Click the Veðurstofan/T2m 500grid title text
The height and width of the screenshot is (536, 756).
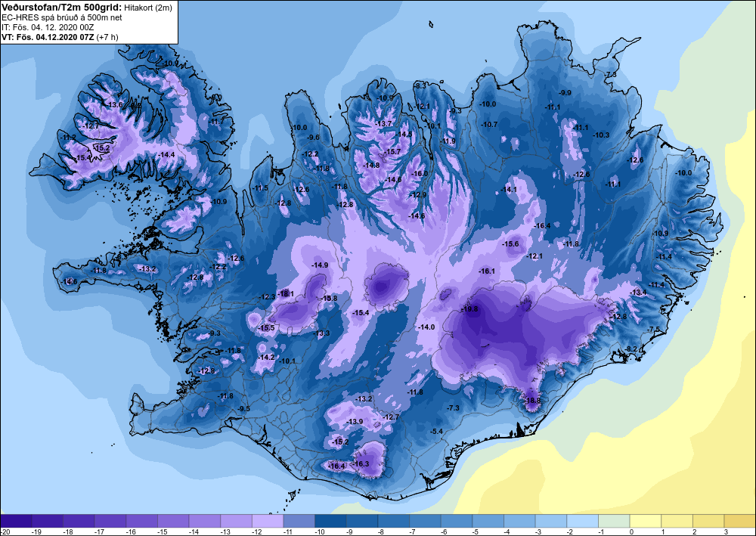tap(61, 7)
